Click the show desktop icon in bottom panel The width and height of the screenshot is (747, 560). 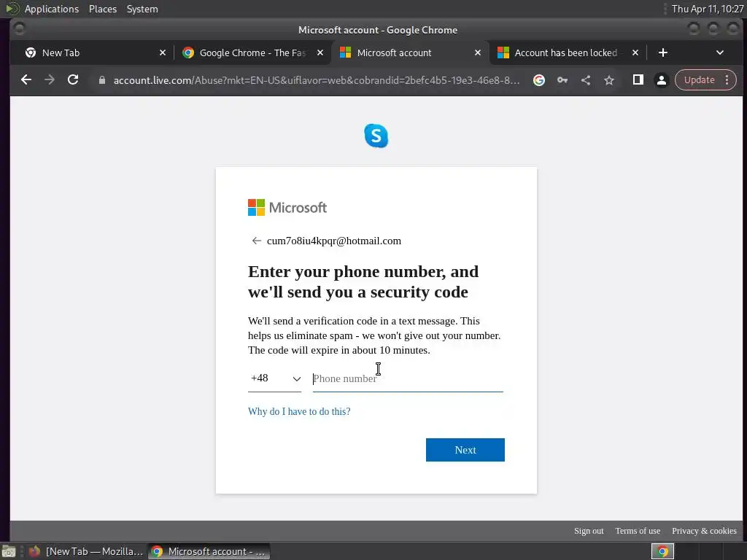coord(9,551)
